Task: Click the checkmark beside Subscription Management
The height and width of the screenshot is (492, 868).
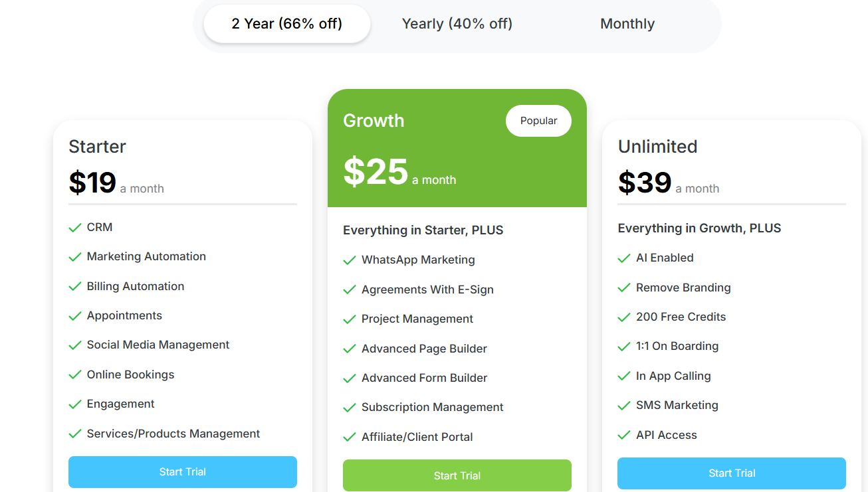Action: (x=350, y=408)
